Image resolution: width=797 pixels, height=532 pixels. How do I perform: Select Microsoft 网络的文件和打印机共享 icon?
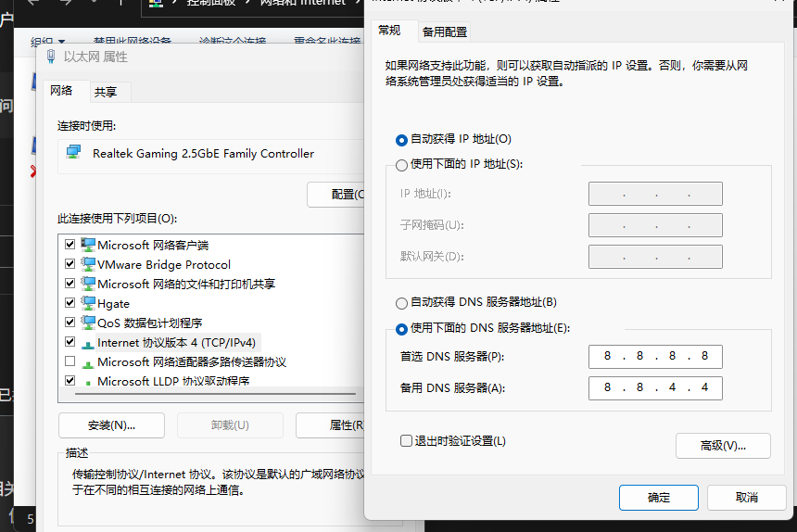pyautogui.click(x=88, y=284)
